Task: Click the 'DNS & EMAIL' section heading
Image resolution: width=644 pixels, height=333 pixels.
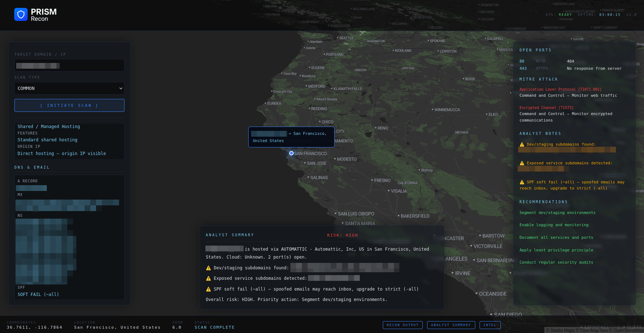Action: click(32, 168)
